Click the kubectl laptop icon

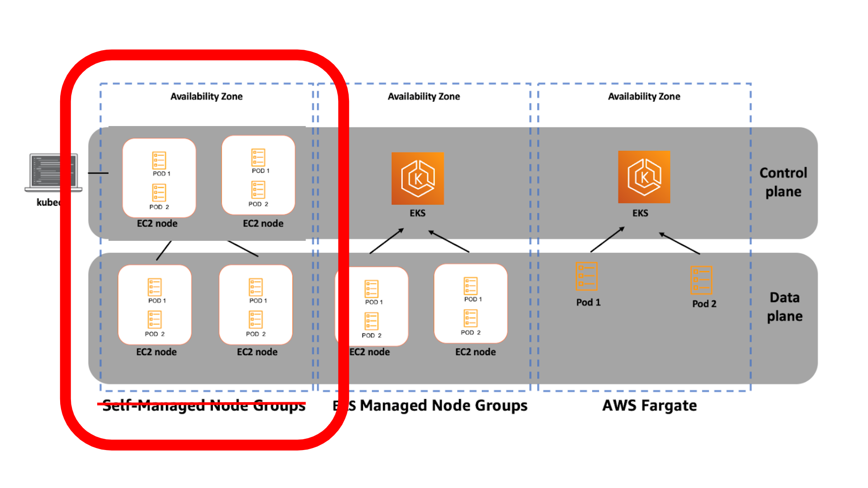[x=53, y=173]
